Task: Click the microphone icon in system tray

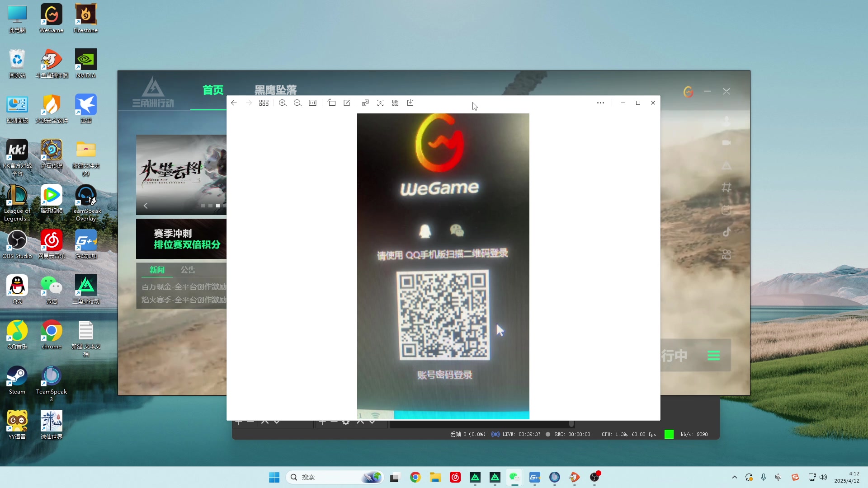Action: [x=764, y=477]
